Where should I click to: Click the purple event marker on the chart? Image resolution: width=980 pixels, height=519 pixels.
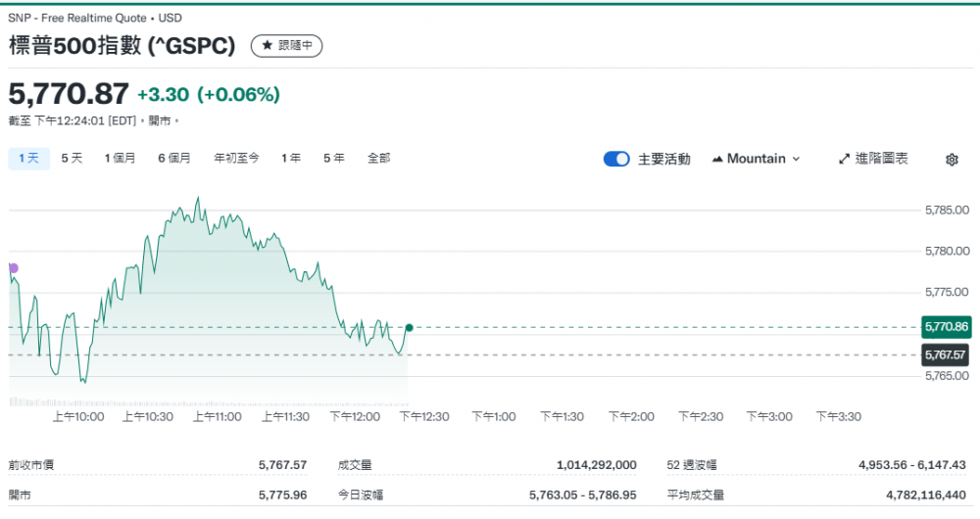pyautogui.click(x=13, y=267)
